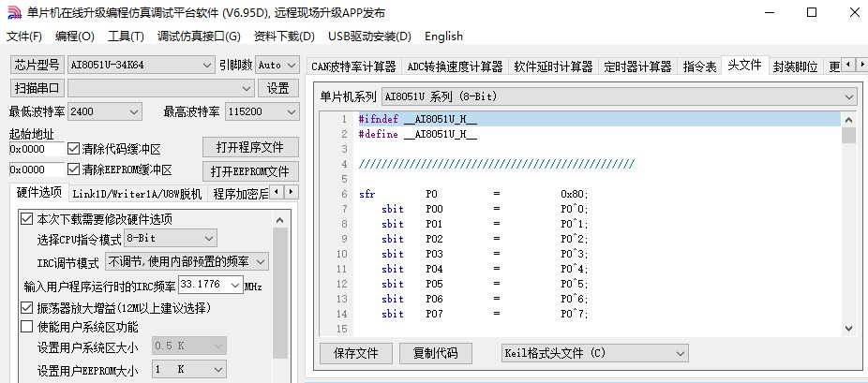
Task: Click 打开程序文件 button
Action: click(250, 148)
